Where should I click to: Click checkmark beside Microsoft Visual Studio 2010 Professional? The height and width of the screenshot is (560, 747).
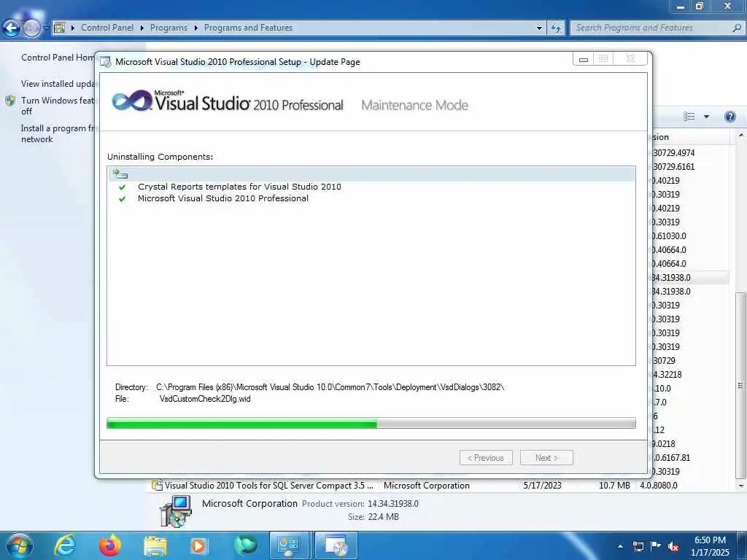click(x=123, y=199)
